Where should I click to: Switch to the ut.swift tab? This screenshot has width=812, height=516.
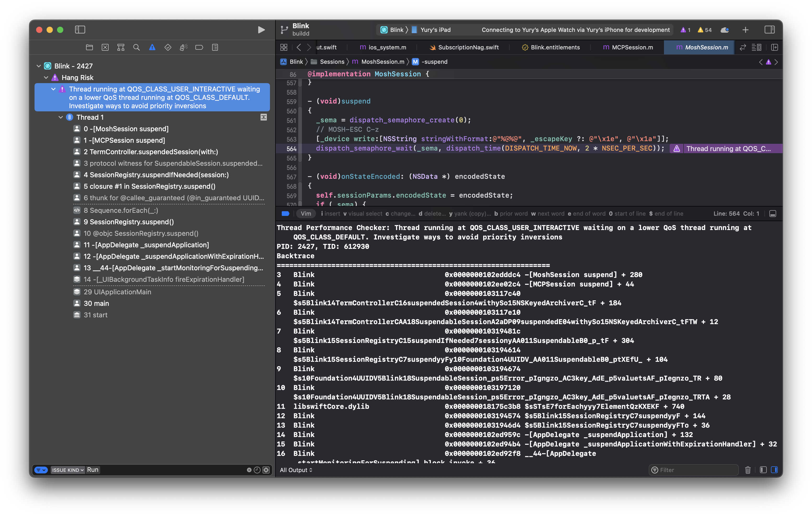326,47
